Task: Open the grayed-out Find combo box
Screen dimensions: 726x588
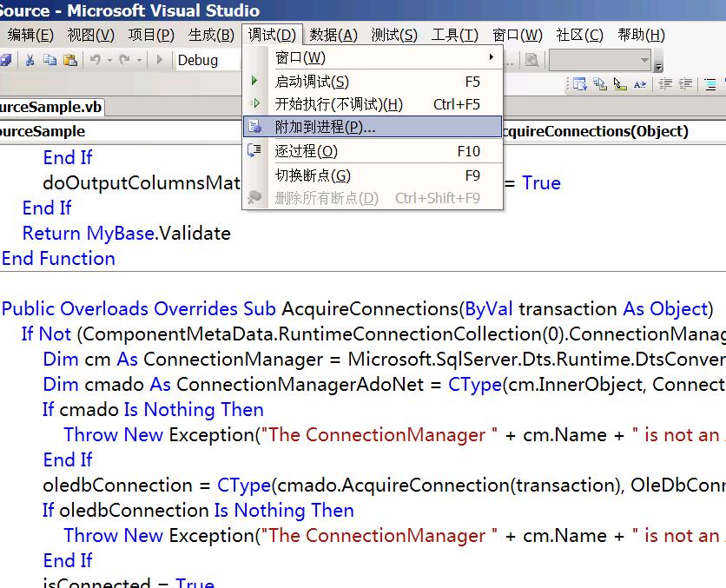Action: 599,60
